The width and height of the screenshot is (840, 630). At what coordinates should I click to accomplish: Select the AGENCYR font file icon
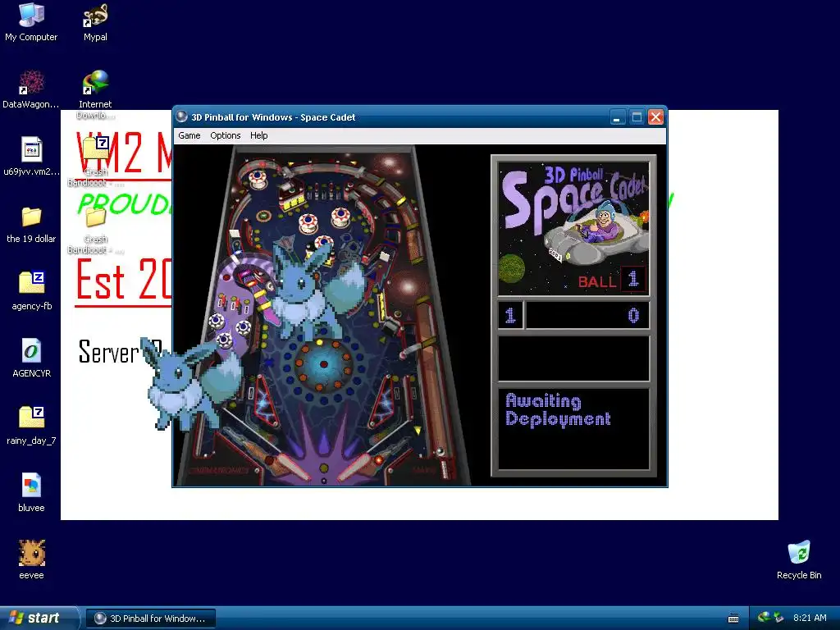click(x=31, y=358)
